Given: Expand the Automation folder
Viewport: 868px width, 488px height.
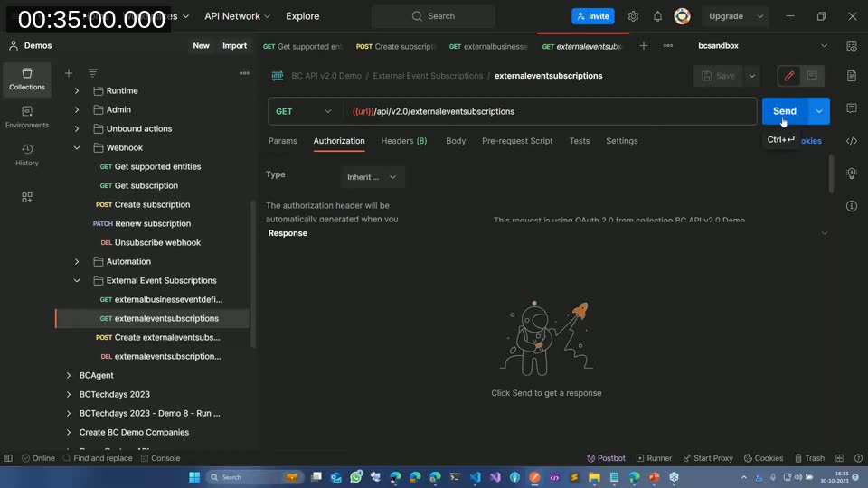Looking at the screenshot, I should pyautogui.click(x=77, y=261).
